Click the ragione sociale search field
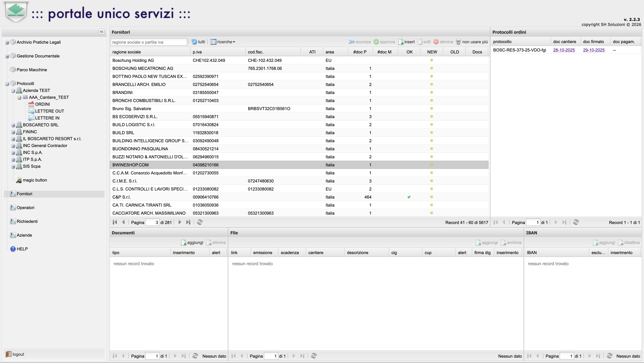 [148, 42]
